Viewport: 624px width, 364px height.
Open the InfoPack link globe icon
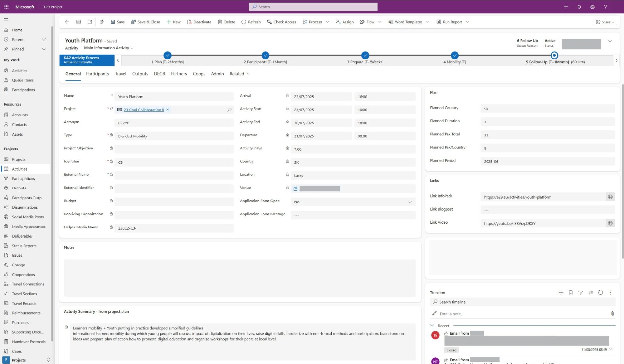pyautogui.click(x=610, y=197)
